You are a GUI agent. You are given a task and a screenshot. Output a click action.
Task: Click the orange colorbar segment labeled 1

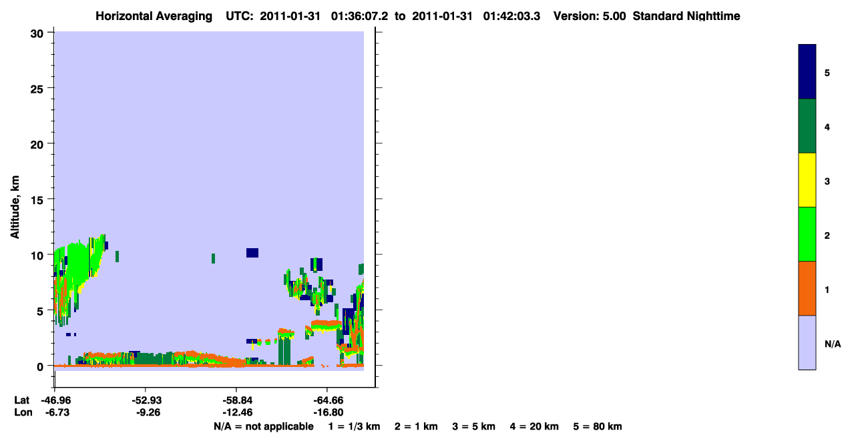point(807,288)
